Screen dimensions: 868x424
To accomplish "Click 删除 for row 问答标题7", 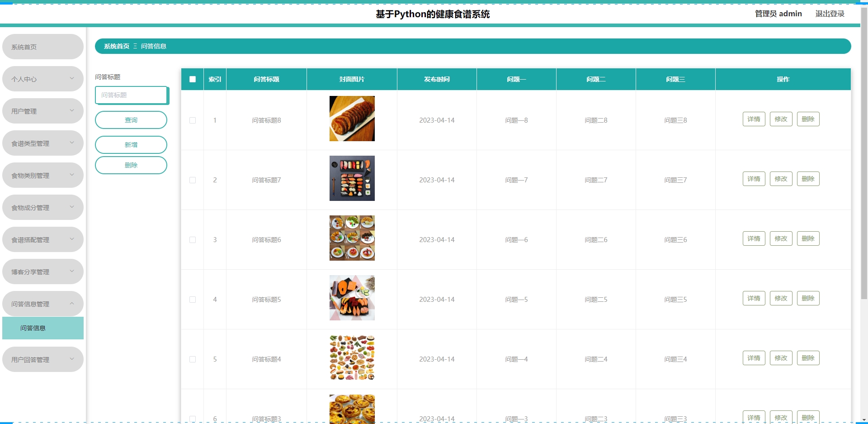I will [x=808, y=179].
